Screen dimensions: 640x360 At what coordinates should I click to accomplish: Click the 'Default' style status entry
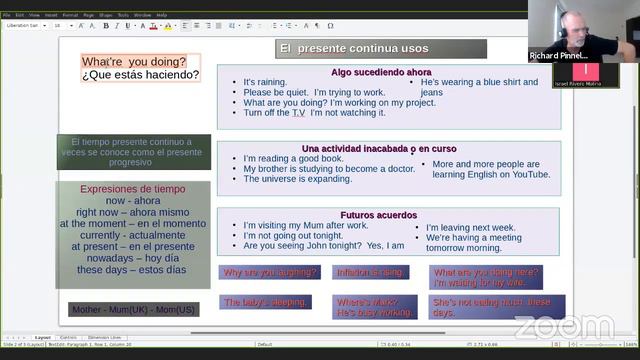tap(264, 344)
